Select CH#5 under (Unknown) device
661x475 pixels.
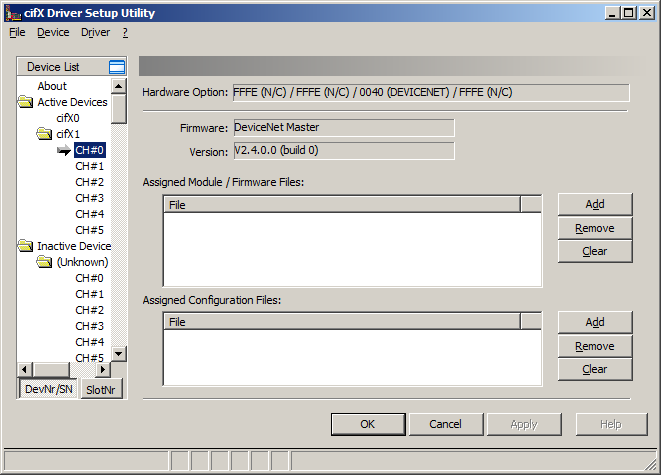pos(89,358)
